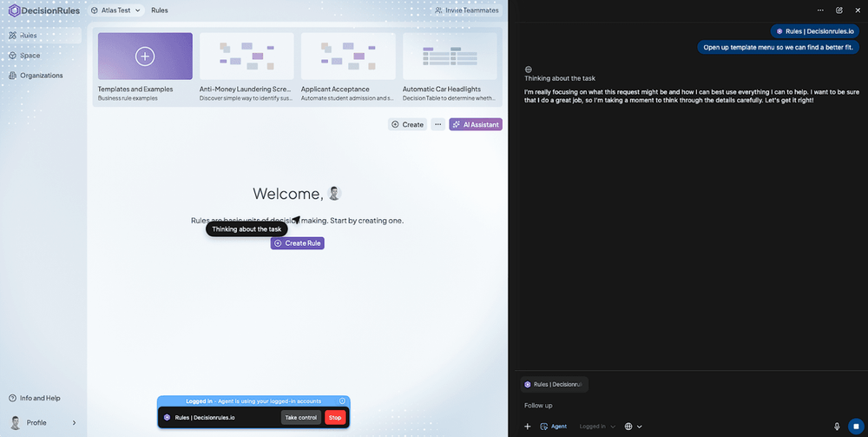Open chat panel more options ellipsis

click(820, 10)
